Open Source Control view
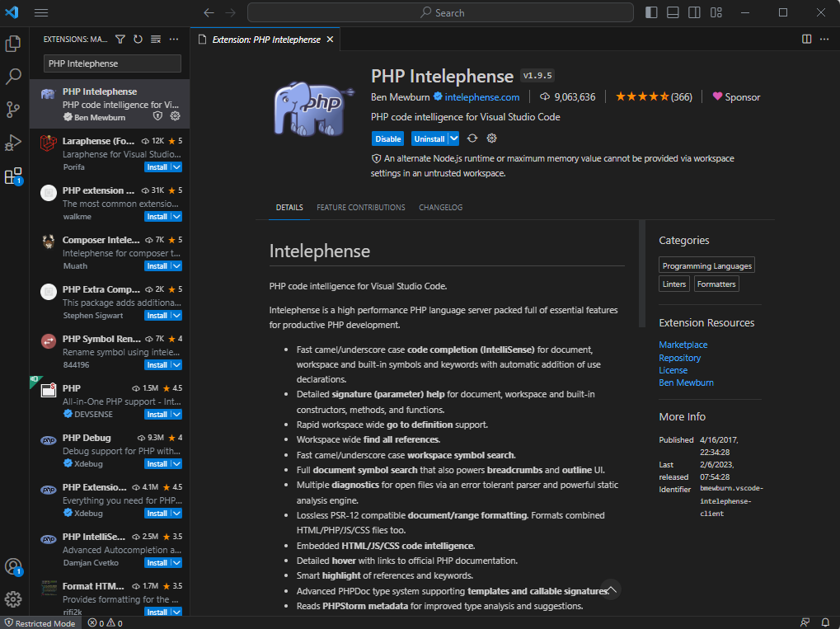The height and width of the screenshot is (629, 840). coord(13,110)
